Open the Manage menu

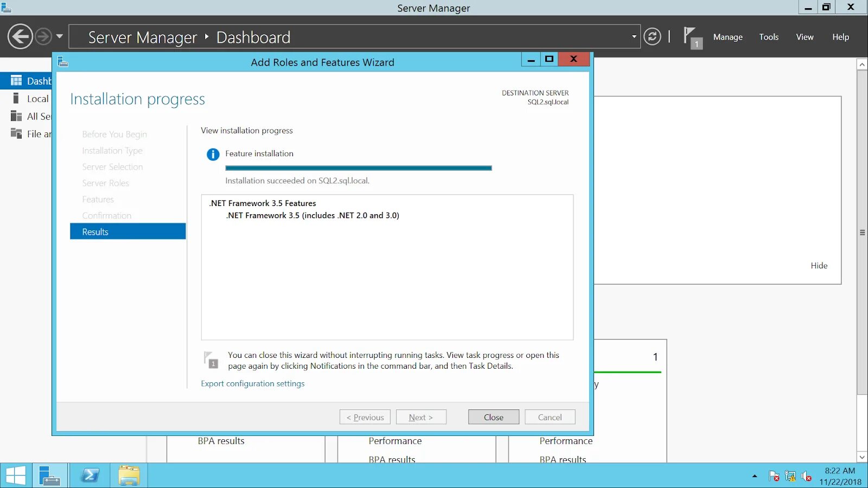pyautogui.click(x=727, y=37)
